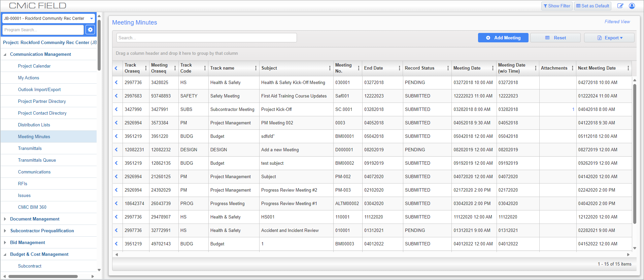Open RFIs menu item
The image size is (644, 280).
pyautogui.click(x=23, y=184)
